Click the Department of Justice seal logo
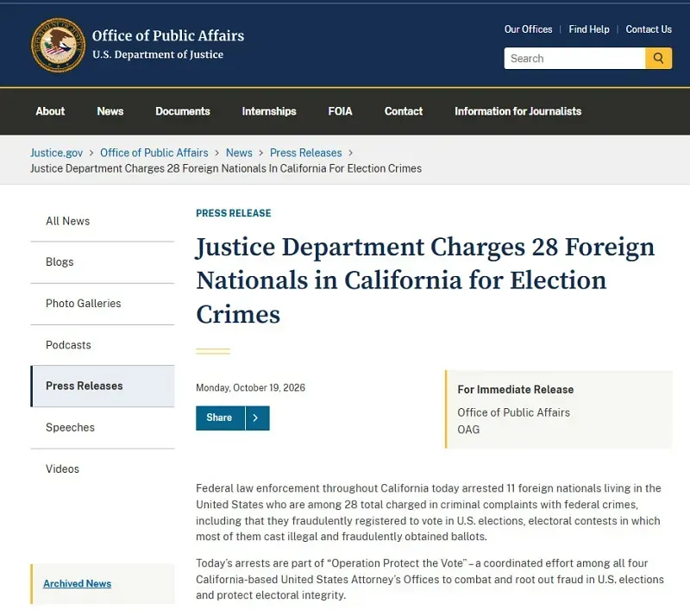This screenshot has height=616, width=690. point(58,46)
